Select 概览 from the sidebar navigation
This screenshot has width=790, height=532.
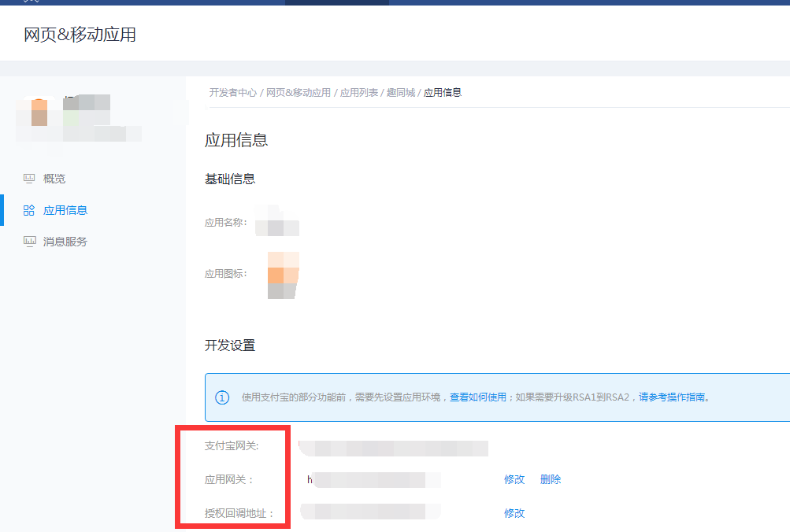(53, 178)
